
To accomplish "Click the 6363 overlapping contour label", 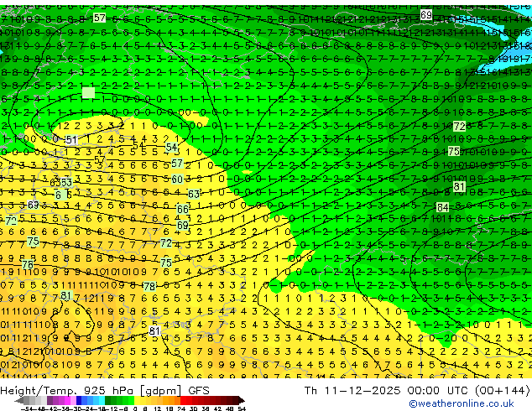I will click(61, 183).
